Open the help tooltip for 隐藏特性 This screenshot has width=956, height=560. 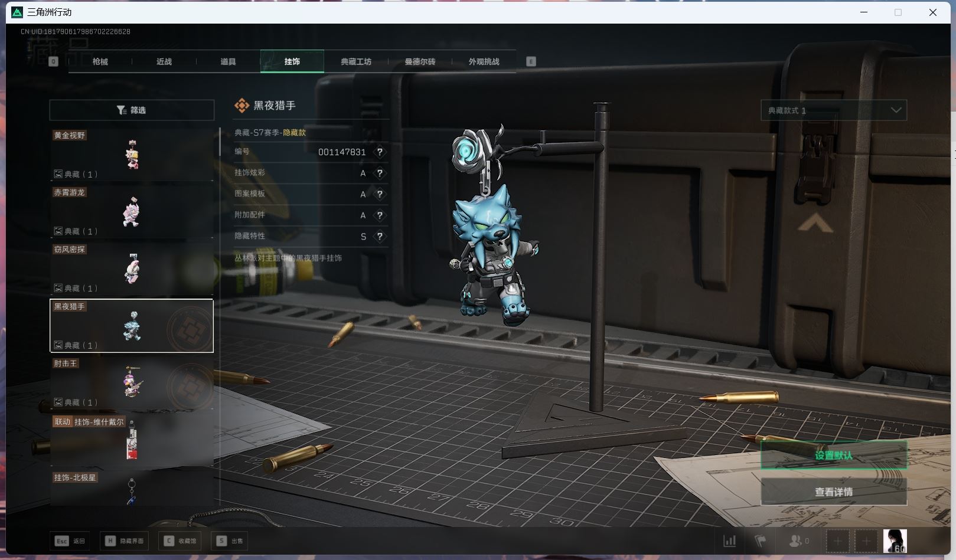click(x=380, y=237)
